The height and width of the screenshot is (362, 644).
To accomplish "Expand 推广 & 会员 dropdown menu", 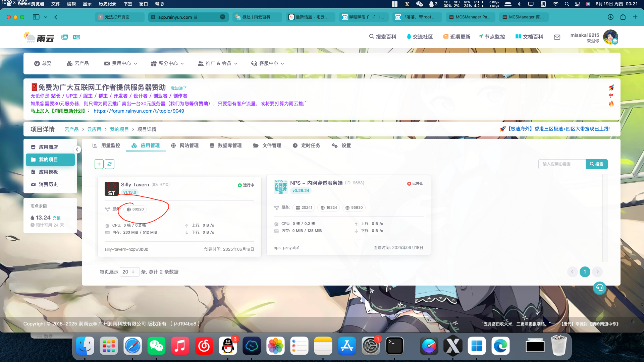I will click(x=218, y=63).
